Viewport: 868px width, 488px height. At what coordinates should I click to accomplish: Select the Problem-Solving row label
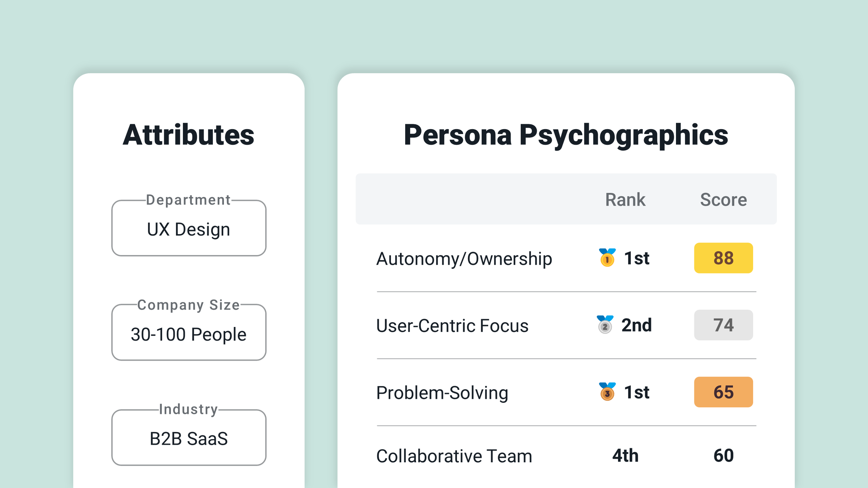tap(442, 393)
